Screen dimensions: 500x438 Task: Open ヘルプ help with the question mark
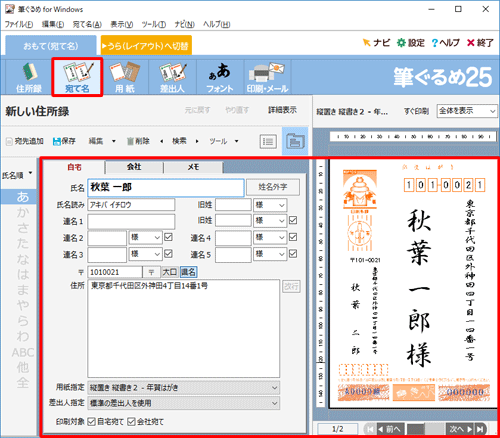click(445, 43)
